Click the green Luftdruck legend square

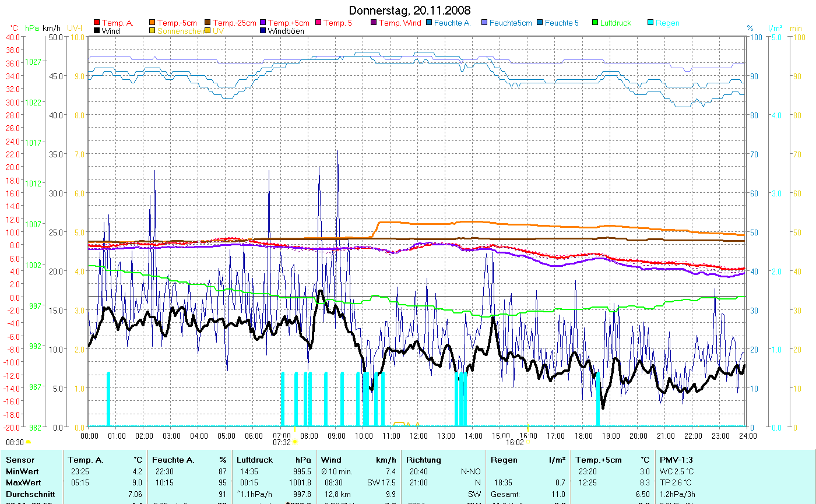point(595,23)
